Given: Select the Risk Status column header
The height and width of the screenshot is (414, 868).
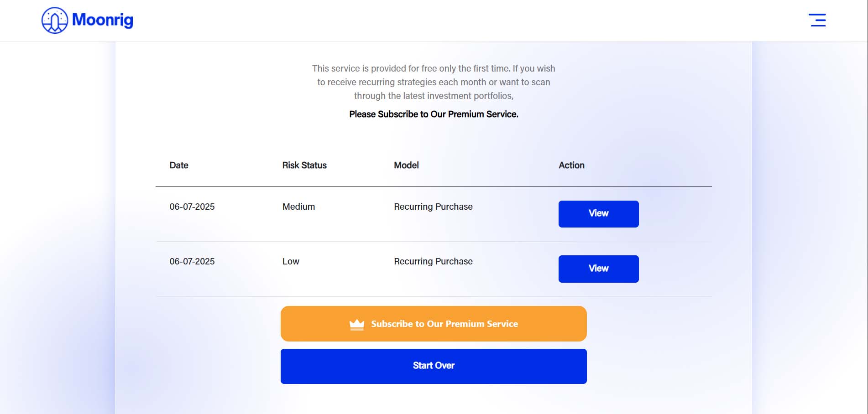Looking at the screenshot, I should click(304, 165).
